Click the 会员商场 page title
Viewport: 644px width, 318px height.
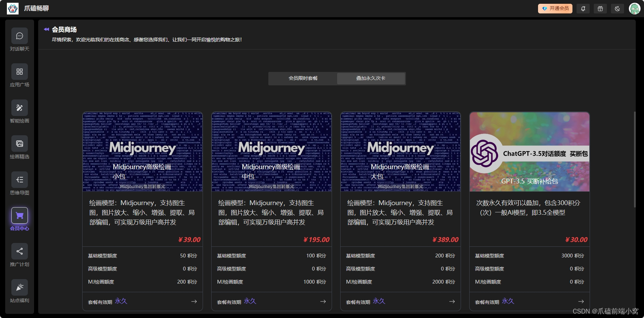[x=64, y=30]
